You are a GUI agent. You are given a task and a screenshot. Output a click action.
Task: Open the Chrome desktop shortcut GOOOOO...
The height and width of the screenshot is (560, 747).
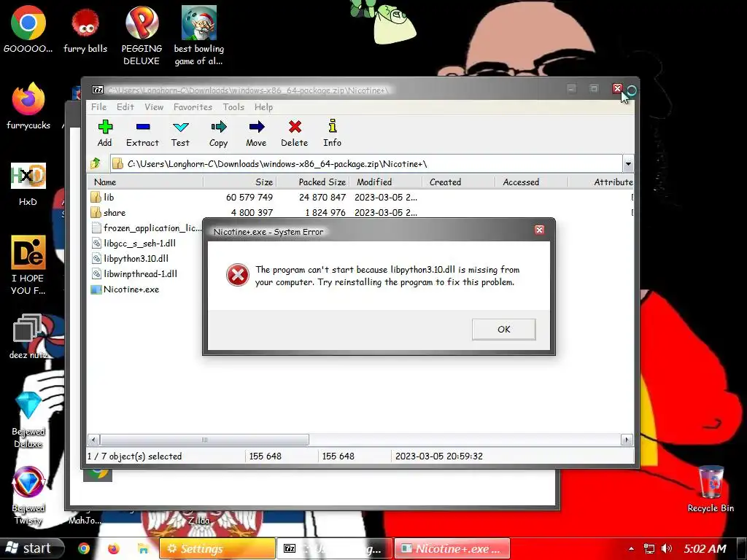click(x=28, y=29)
